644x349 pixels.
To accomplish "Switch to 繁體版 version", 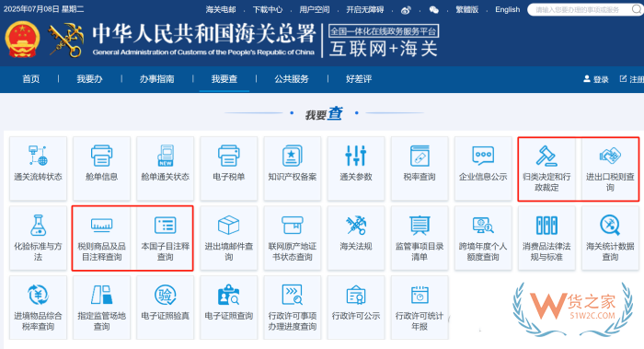I will tap(467, 9).
